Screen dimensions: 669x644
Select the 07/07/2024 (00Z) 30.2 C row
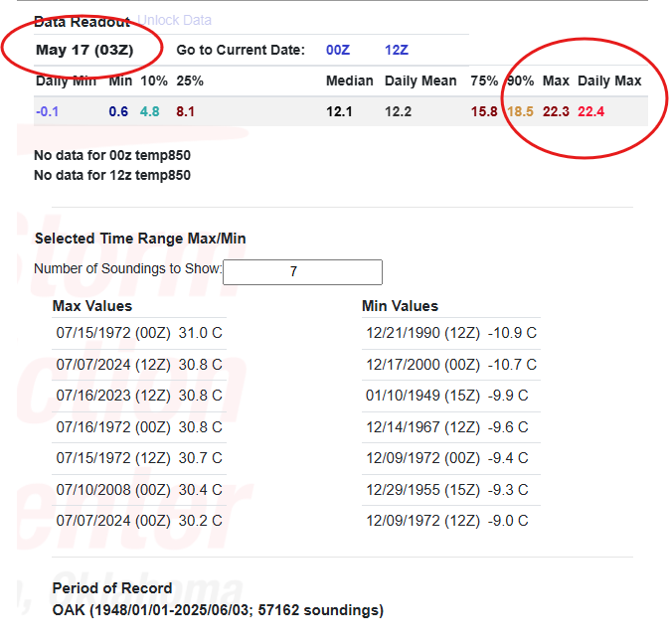pos(139,521)
